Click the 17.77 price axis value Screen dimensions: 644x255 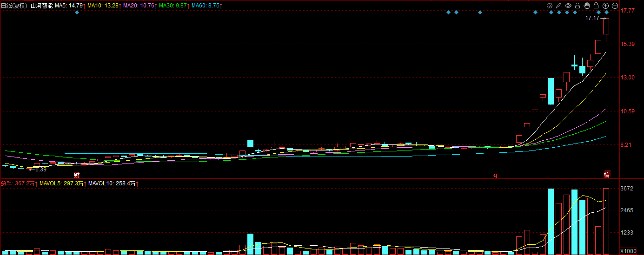pyautogui.click(x=628, y=10)
